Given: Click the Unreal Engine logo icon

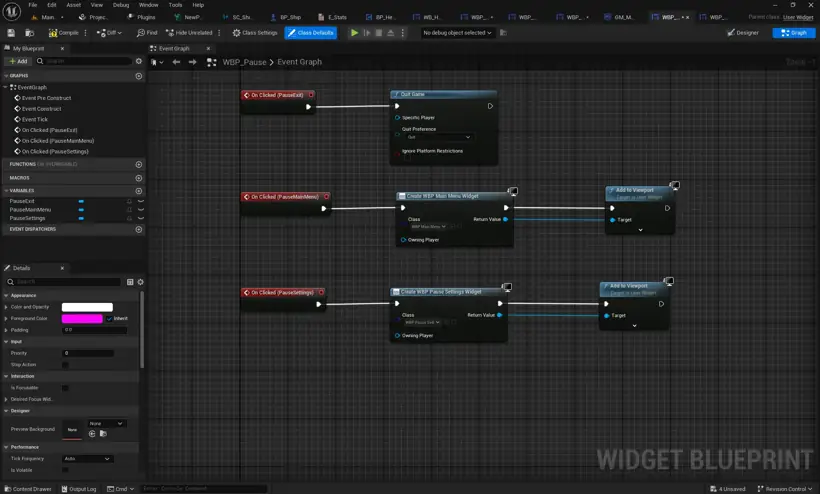Looking at the screenshot, I should coord(12,11).
